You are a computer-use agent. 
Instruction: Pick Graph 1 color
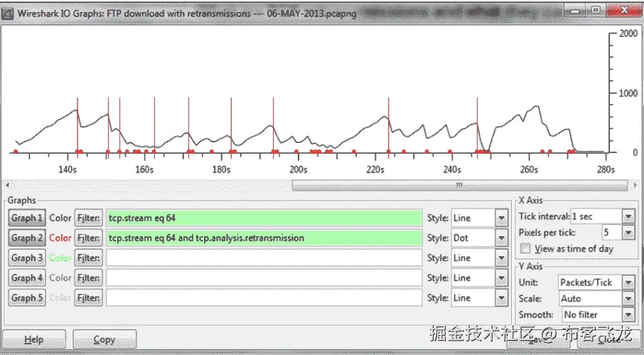point(60,218)
